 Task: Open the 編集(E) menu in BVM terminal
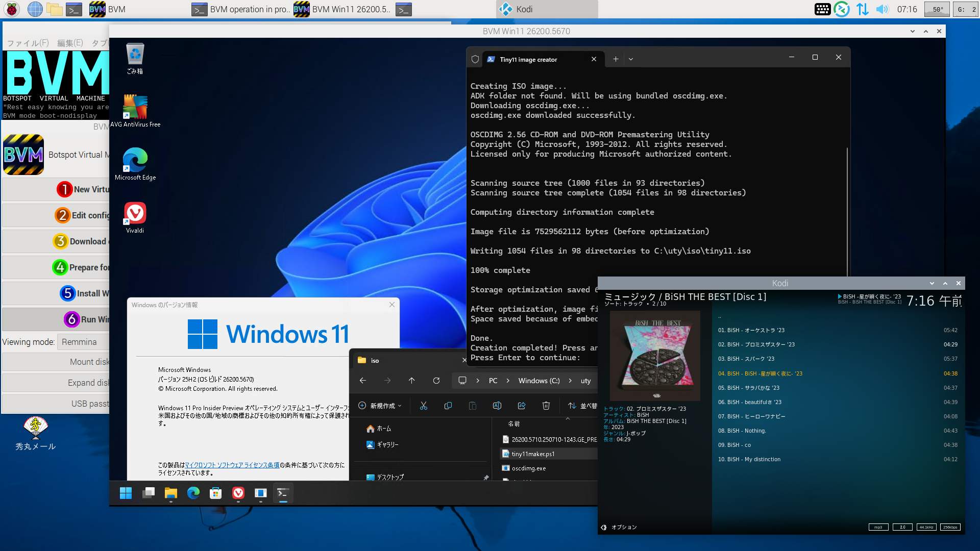coord(70,43)
